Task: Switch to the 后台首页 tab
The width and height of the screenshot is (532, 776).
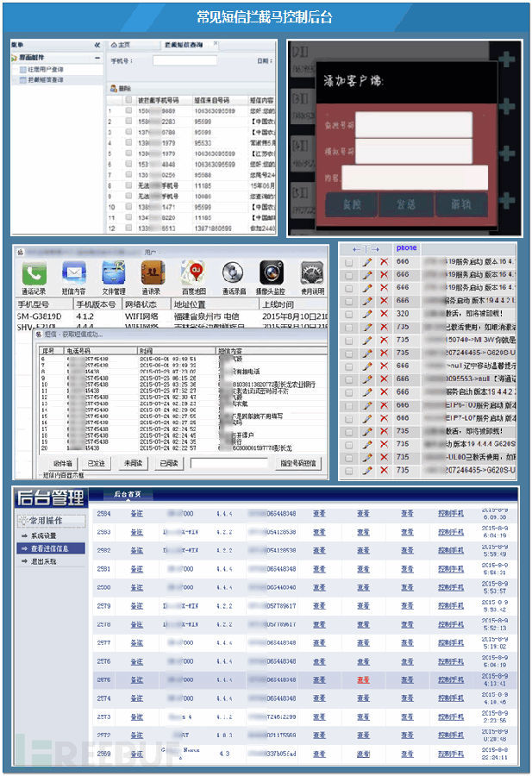Action: tap(128, 494)
